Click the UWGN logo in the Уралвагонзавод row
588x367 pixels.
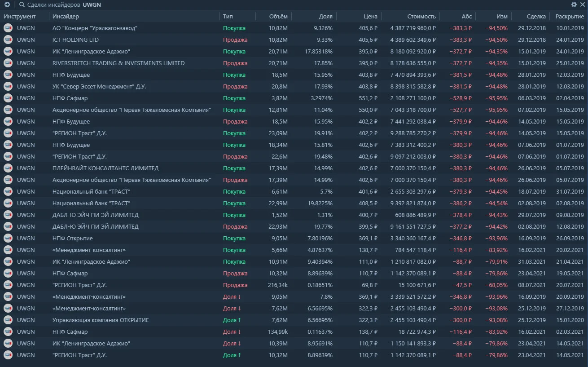click(x=8, y=28)
